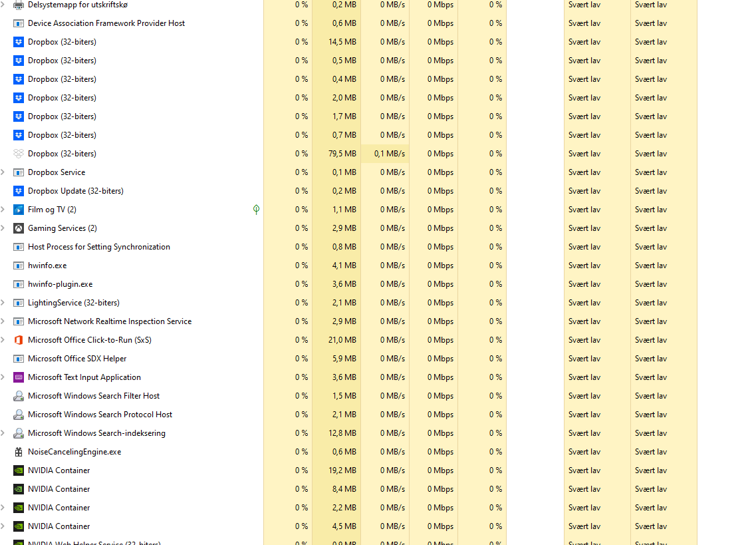Click the 0,1 MB/s disk cell
The image size is (756, 545).
[x=385, y=154]
